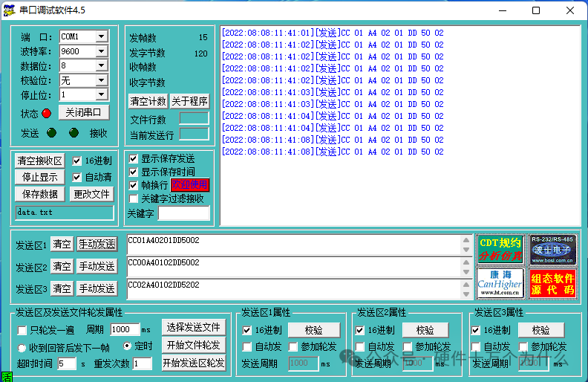Click the 保存数据 button
588x382 pixels.
pyautogui.click(x=40, y=194)
